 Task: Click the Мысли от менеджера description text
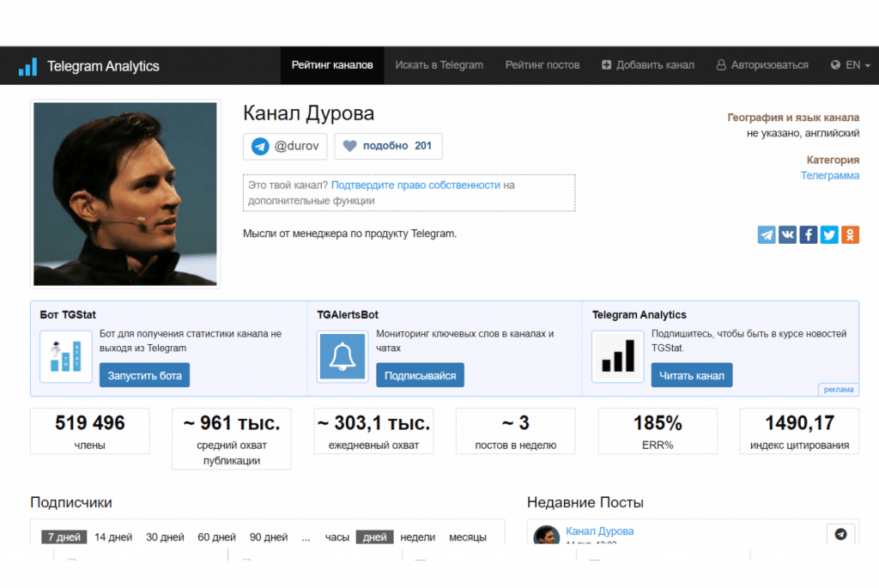pyautogui.click(x=350, y=233)
